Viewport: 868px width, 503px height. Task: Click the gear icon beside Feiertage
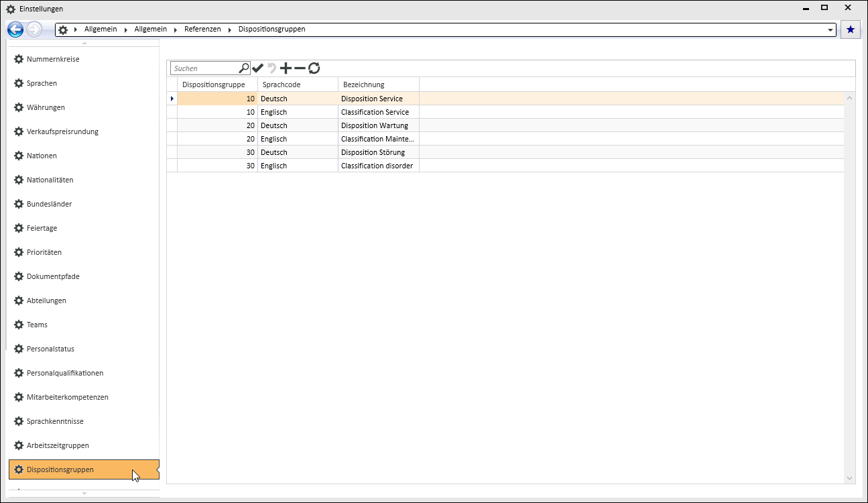(x=19, y=228)
